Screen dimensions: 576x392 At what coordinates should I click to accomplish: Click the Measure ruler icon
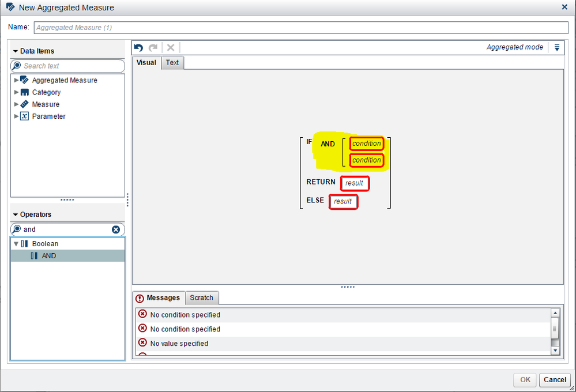click(x=24, y=104)
